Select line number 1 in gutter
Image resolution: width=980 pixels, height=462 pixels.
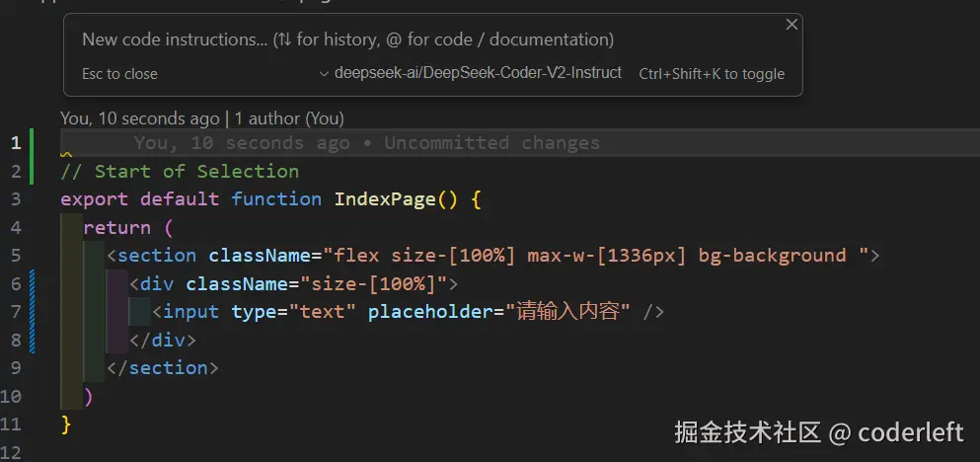point(16,143)
